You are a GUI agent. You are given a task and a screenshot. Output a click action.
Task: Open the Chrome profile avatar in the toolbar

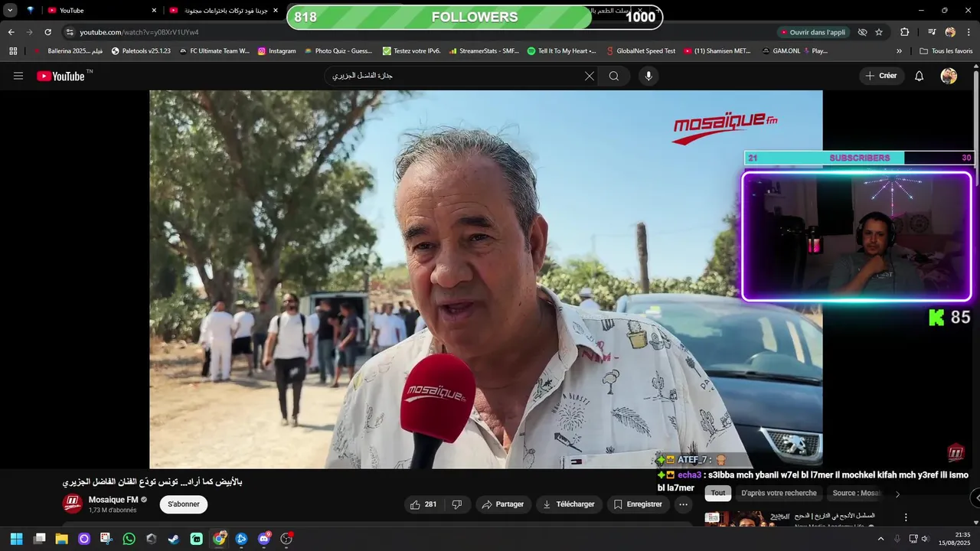coord(950,32)
